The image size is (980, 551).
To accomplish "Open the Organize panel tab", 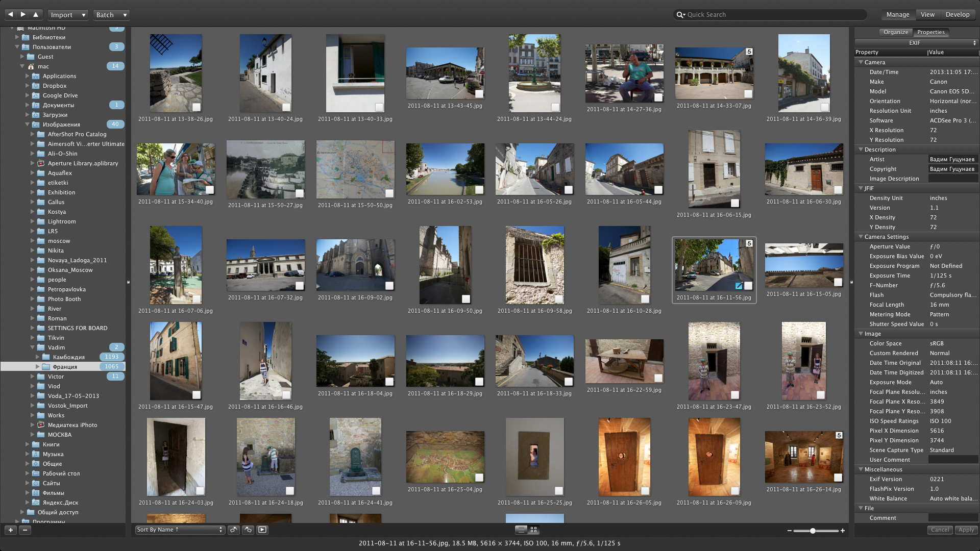I will tap(896, 32).
